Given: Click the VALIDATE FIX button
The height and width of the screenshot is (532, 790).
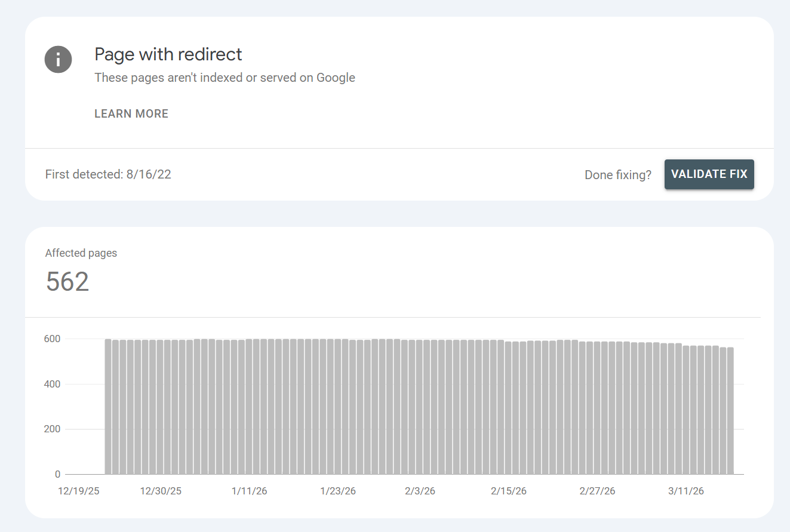Looking at the screenshot, I should tap(709, 174).
